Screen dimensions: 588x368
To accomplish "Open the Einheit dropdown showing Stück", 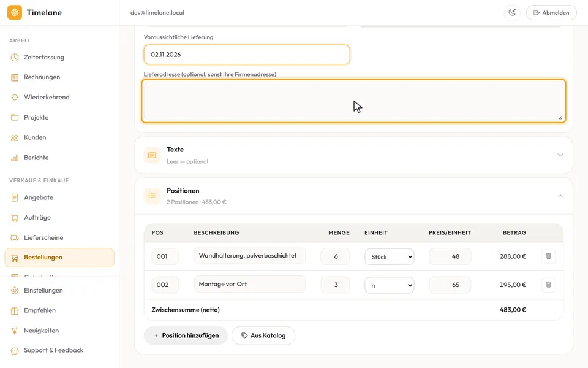I will point(390,257).
